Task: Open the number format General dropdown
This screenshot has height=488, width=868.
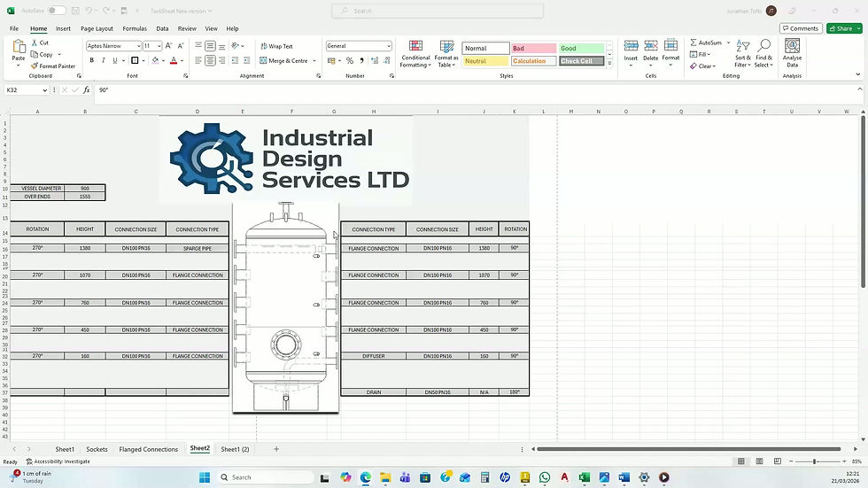Action: point(389,46)
